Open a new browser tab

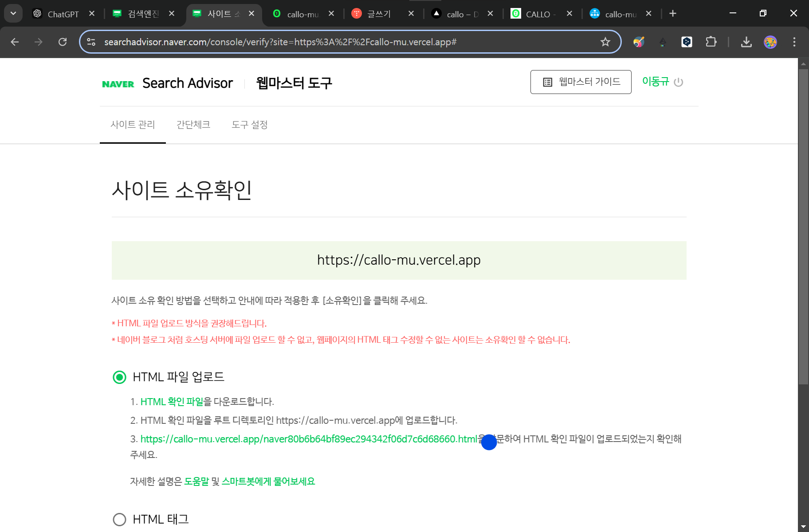(x=673, y=14)
